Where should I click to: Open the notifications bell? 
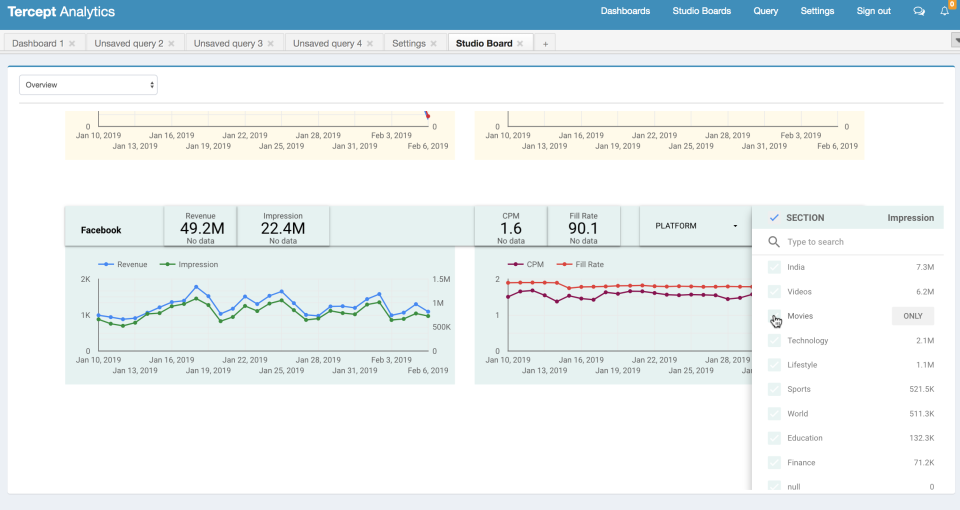(x=944, y=12)
